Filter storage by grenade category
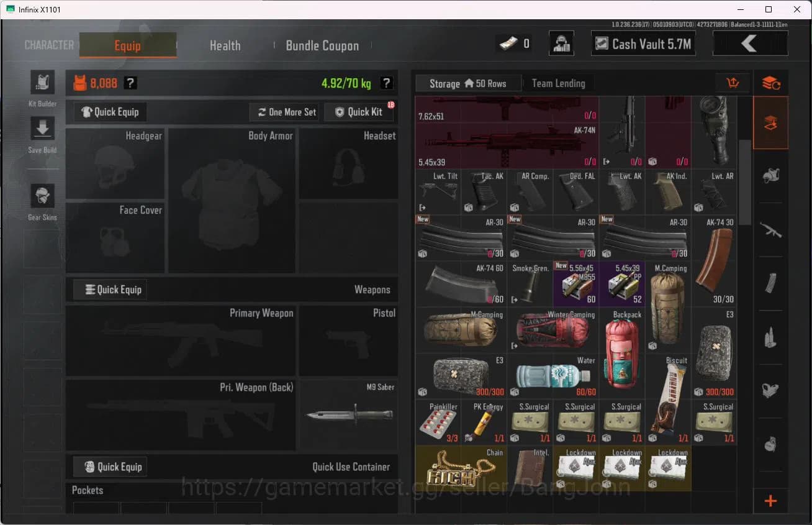Image resolution: width=812 pixels, height=525 pixels. coord(771,444)
